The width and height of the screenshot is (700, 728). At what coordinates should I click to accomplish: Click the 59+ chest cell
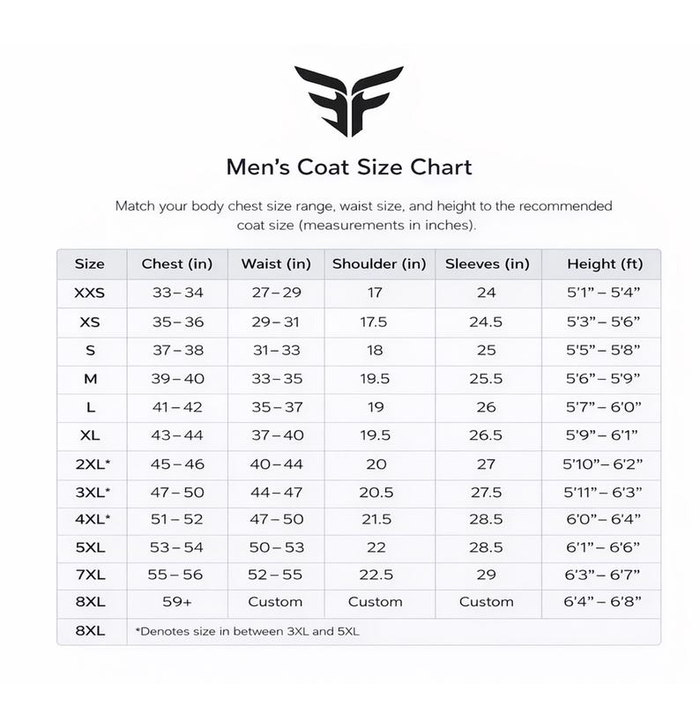pos(176,602)
